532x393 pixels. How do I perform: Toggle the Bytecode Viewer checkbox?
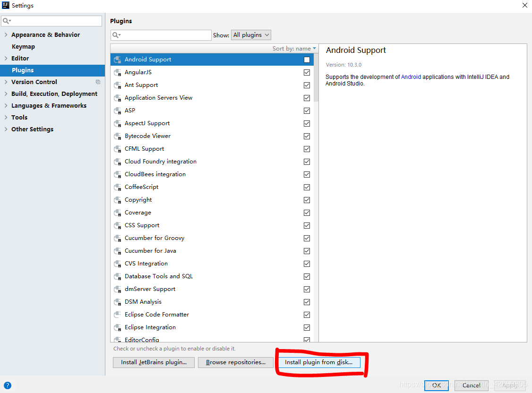tap(307, 137)
